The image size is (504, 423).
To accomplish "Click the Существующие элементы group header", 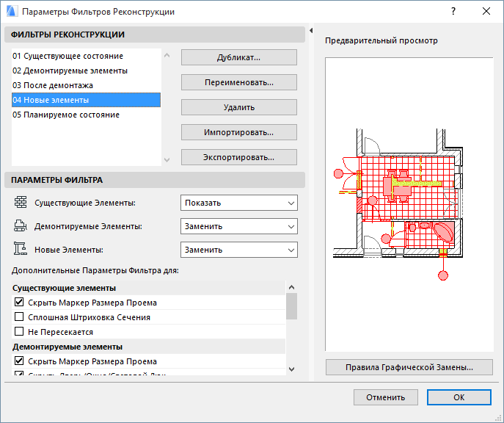I will (148, 288).
